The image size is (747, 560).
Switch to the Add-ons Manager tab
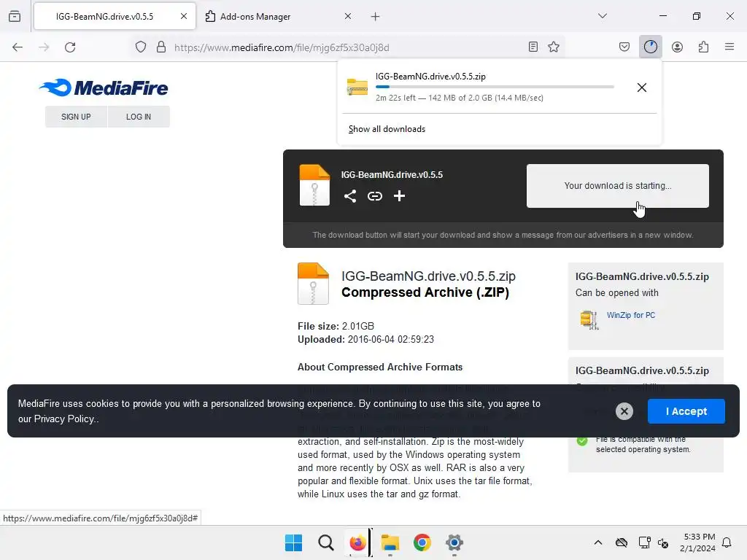[278, 17]
